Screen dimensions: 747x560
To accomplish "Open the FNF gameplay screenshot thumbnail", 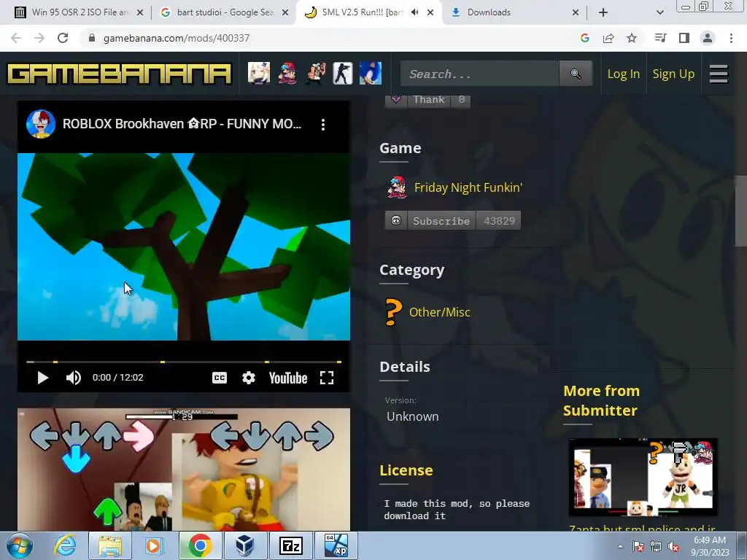I will pos(184,470).
